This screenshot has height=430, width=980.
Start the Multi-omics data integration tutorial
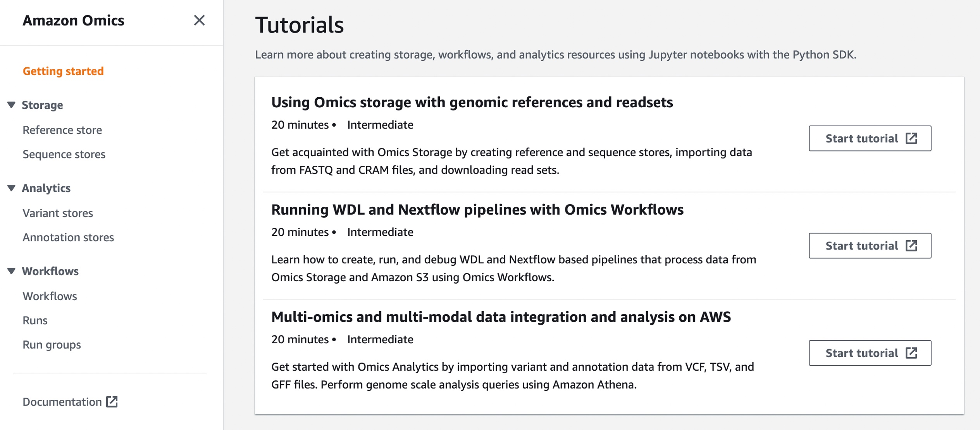pos(861,353)
